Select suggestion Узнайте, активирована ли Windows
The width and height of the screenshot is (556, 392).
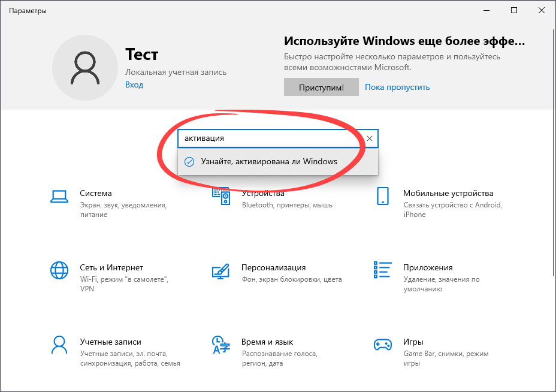click(x=270, y=161)
